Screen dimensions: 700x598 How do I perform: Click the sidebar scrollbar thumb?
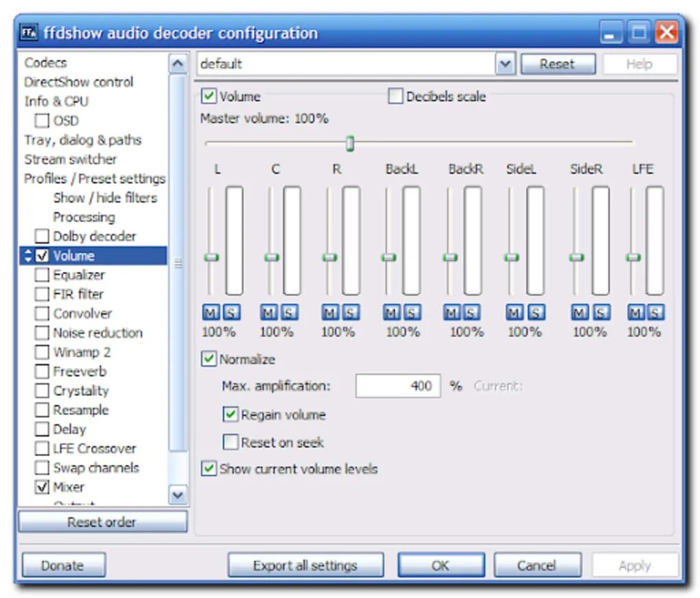coord(178,264)
